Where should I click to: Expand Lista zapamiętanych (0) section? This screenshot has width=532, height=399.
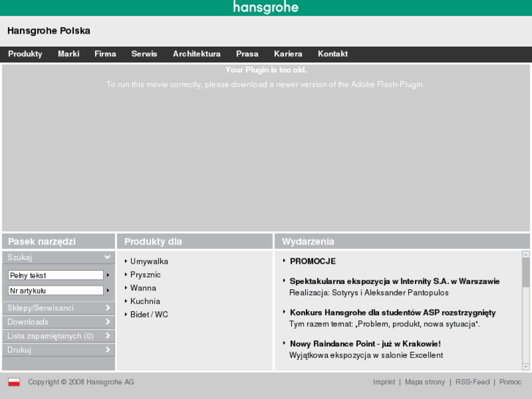(59, 336)
